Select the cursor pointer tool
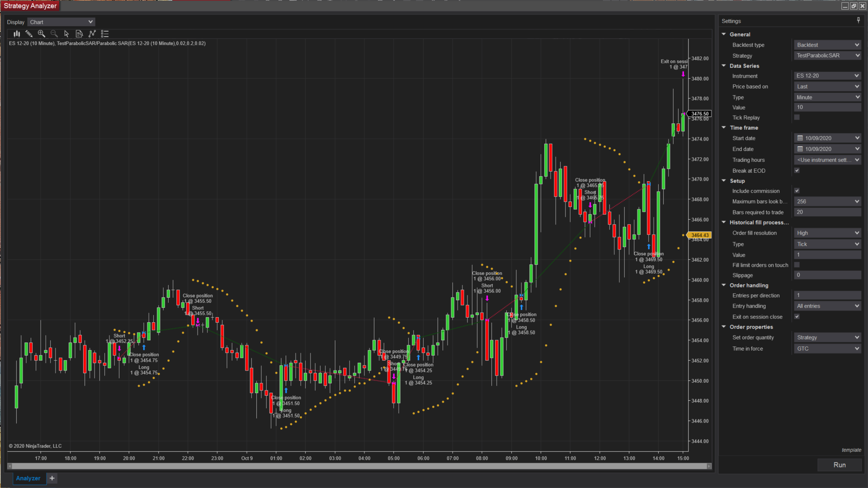Image resolution: width=868 pixels, height=488 pixels. pos(66,34)
